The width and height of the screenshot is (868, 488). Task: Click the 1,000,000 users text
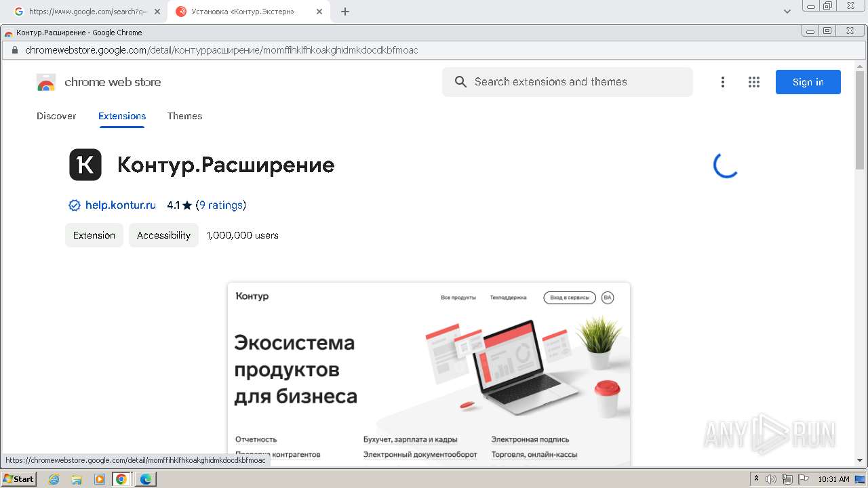(243, 235)
